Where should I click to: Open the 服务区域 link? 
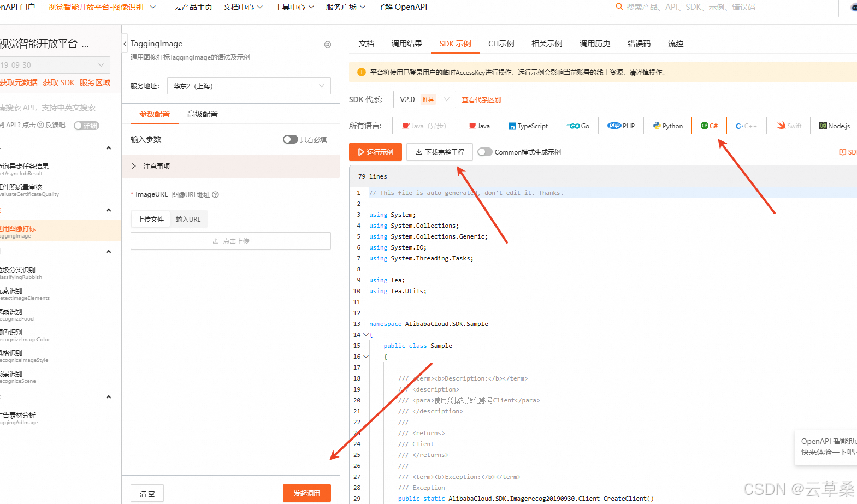[x=95, y=82]
